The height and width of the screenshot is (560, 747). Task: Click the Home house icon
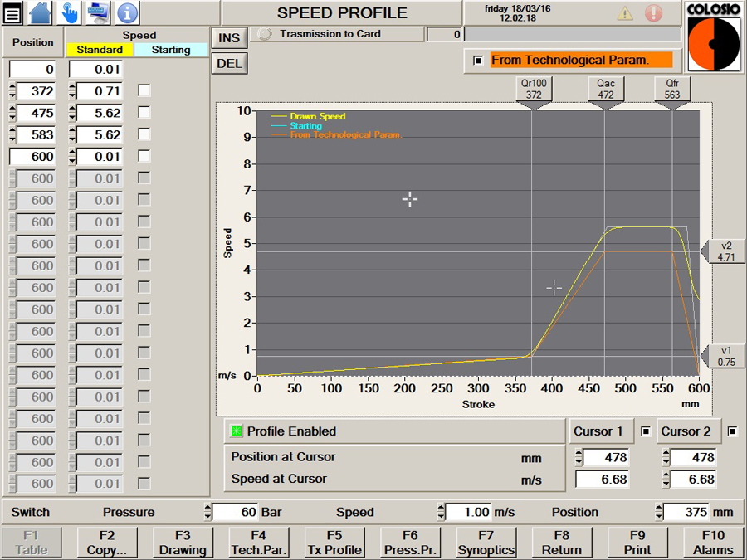(x=41, y=12)
